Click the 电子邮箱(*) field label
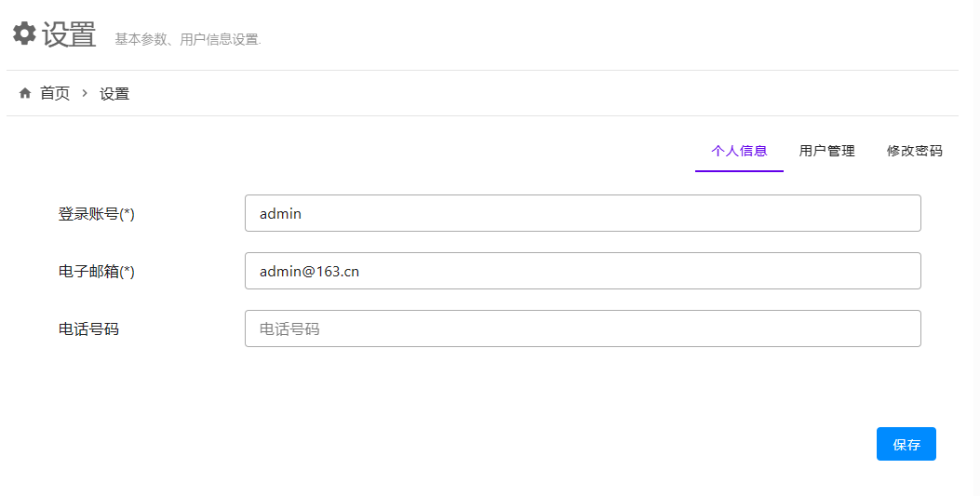Screen dimensions: 980x496 (x=96, y=272)
